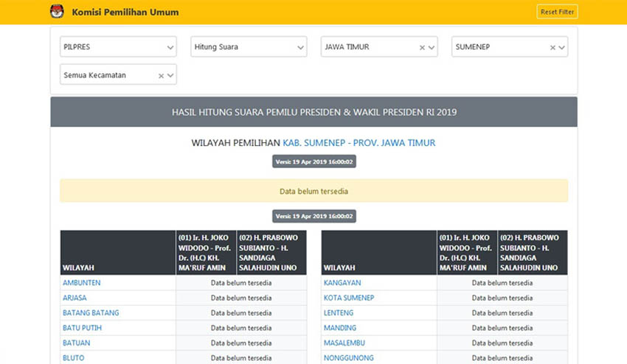Expand the SUMENEP regency dropdown arrow

pos(562,48)
